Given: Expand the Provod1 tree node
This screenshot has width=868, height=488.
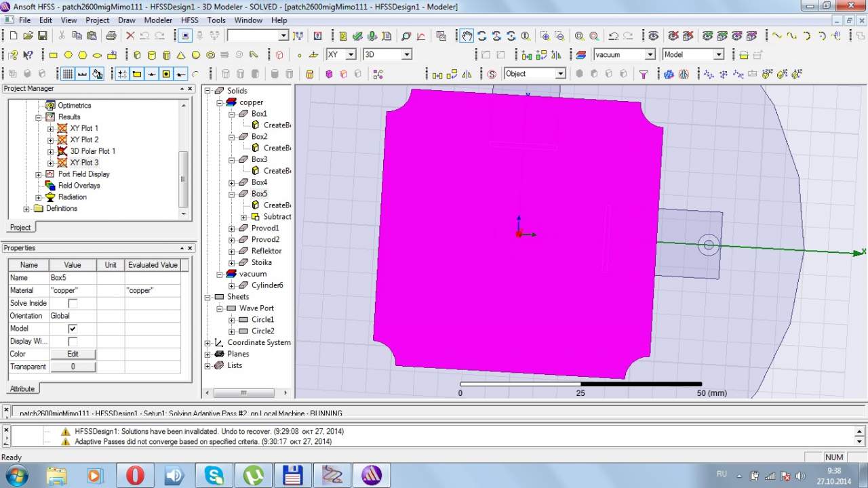Looking at the screenshot, I should click(231, 228).
